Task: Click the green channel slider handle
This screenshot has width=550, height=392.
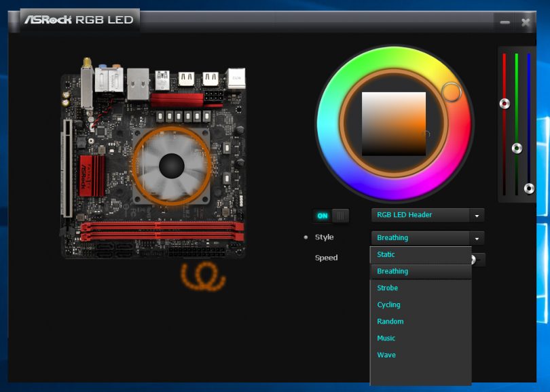Action: (517, 148)
